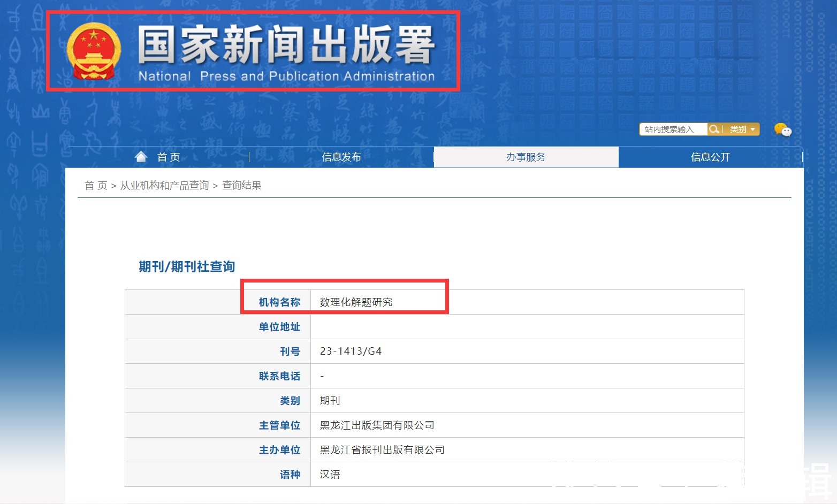This screenshot has height=504, width=837.
Task: Open the WeChat chat bubble icon
Action: coord(782,129)
